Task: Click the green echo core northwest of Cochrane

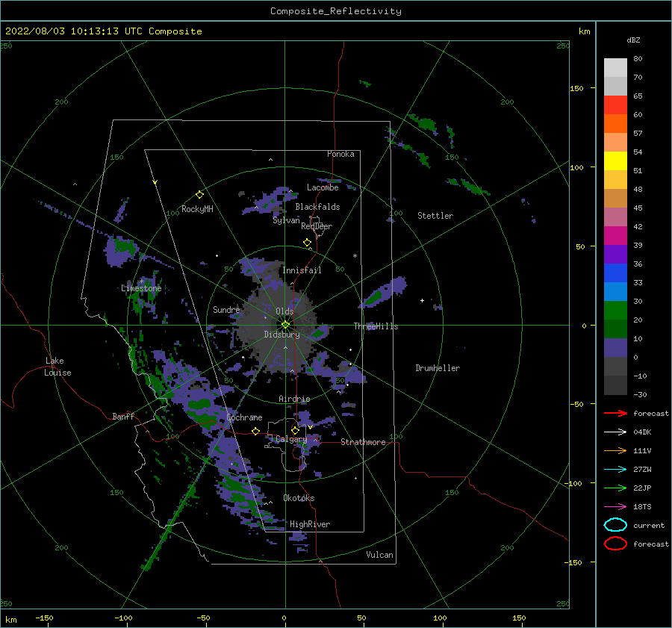Action: point(199,403)
